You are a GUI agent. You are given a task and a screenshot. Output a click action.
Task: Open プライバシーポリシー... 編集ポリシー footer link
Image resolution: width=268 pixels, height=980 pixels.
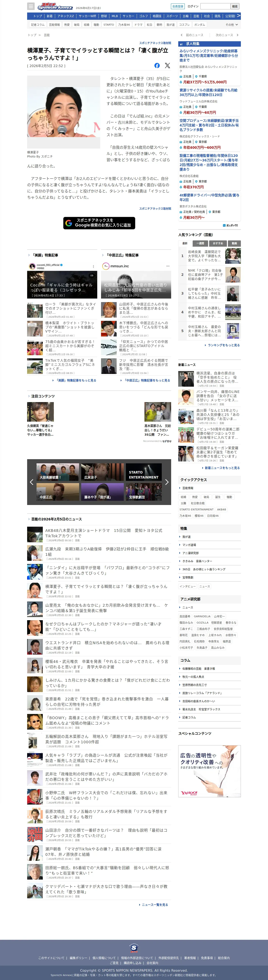[x=78, y=958]
